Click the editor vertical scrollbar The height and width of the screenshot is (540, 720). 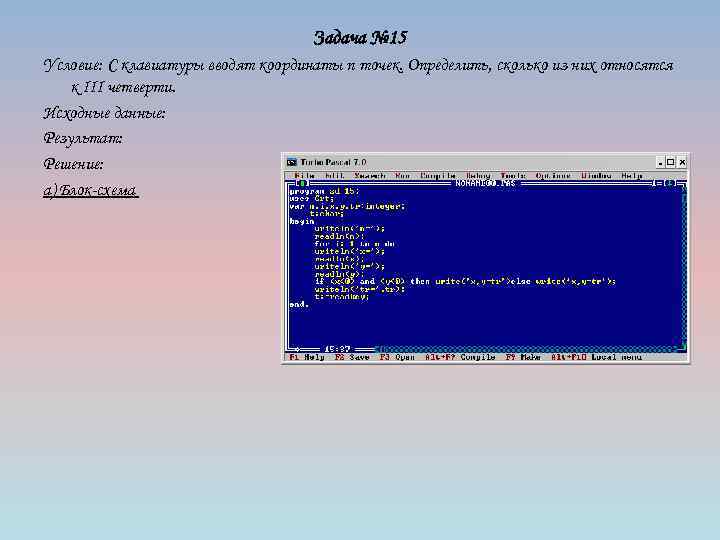[x=683, y=266]
